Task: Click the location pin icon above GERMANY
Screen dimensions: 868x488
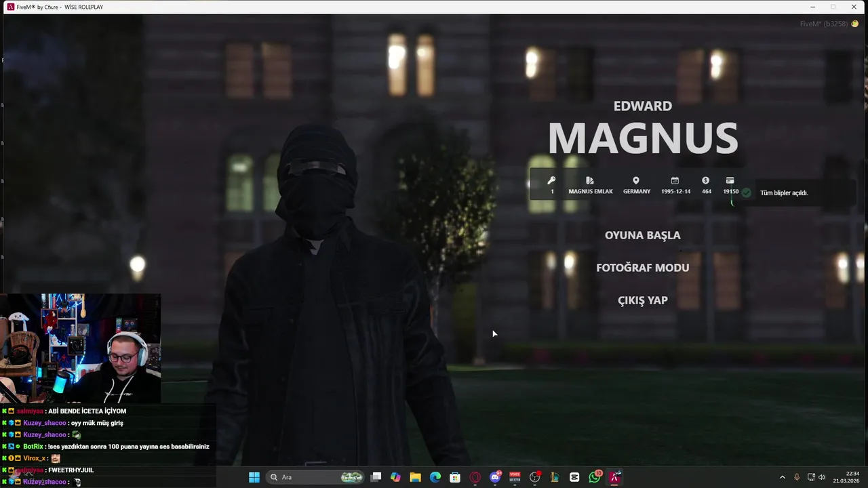Action: (x=636, y=180)
